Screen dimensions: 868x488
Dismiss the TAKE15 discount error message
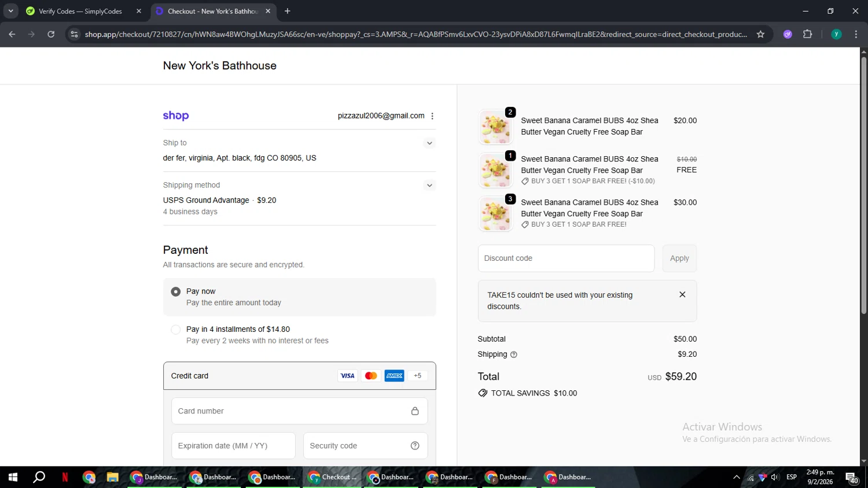point(682,294)
